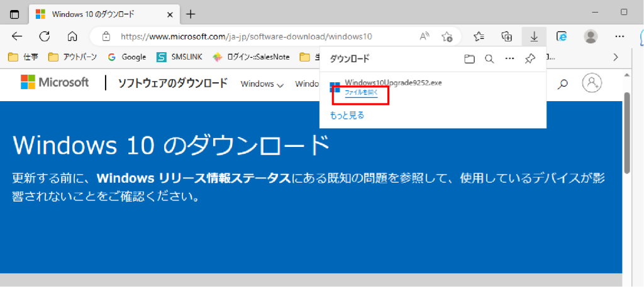Refresh the page
This screenshot has width=644, height=287.
[45, 36]
